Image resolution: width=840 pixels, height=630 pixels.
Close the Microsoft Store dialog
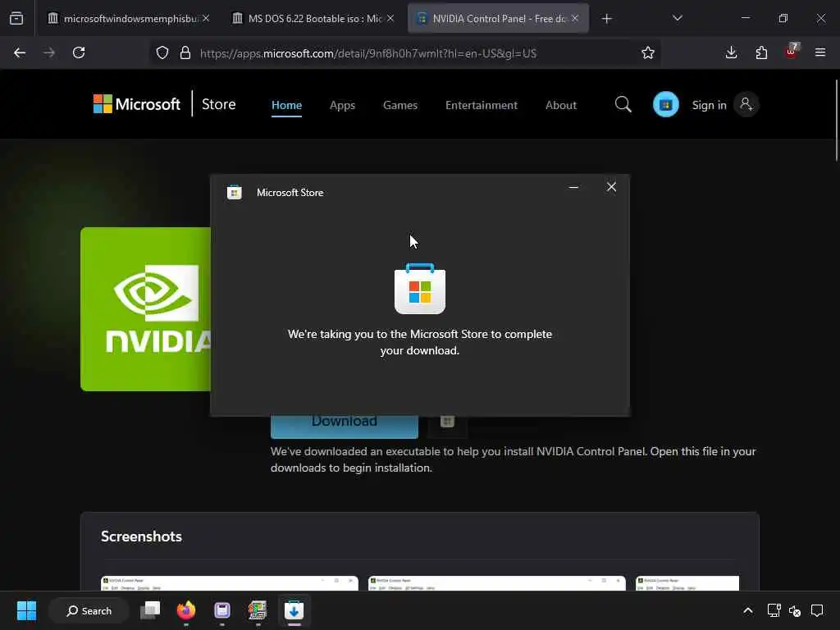click(611, 187)
